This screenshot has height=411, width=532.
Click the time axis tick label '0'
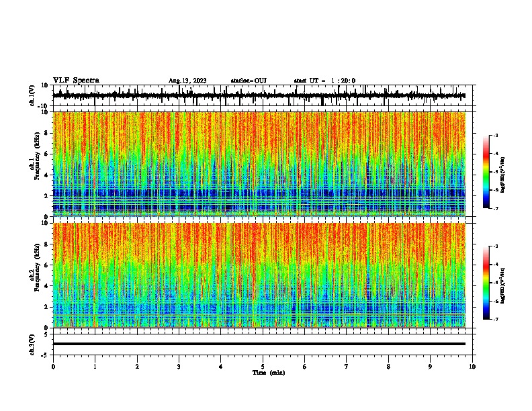(x=53, y=367)
